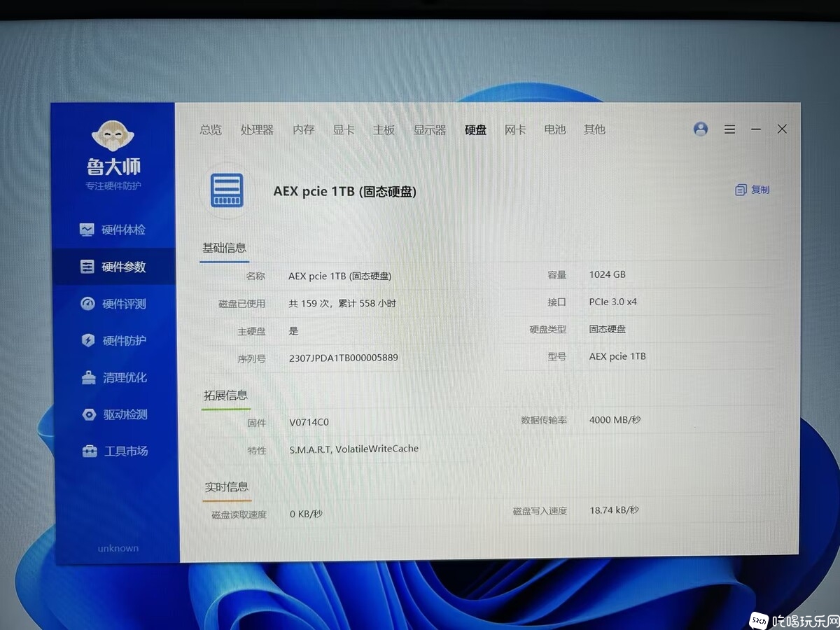Viewport: 840px width, 630px height.
Task: Click the interface value PCIe 3.0 x4
Action: pyautogui.click(x=613, y=302)
